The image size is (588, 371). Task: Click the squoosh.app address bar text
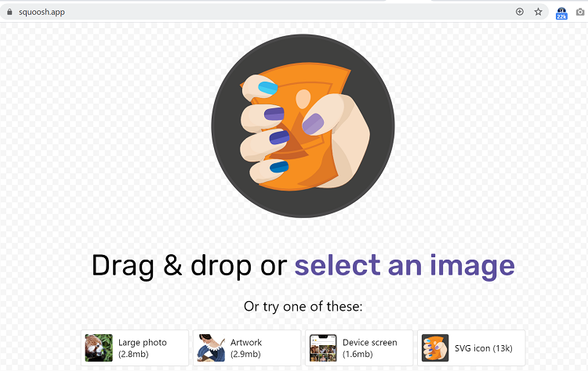coord(42,12)
